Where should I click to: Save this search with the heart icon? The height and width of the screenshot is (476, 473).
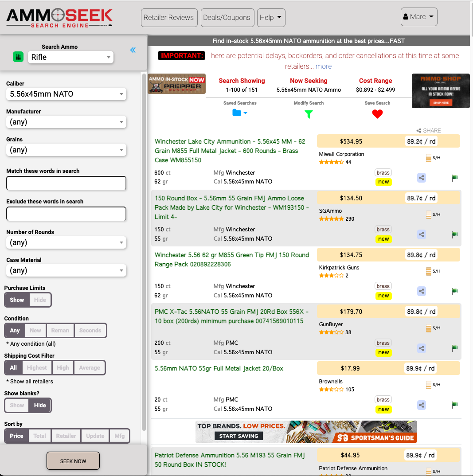tap(377, 113)
